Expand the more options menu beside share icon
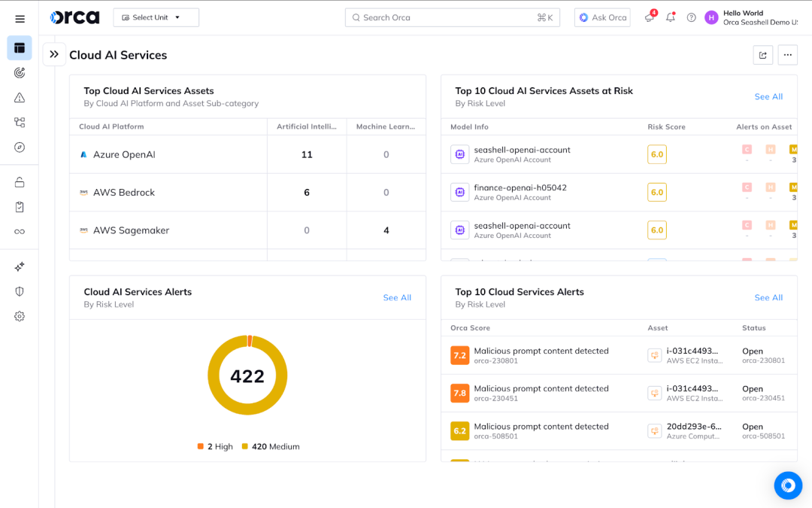The height and width of the screenshot is (508, 812). point(787,54)
